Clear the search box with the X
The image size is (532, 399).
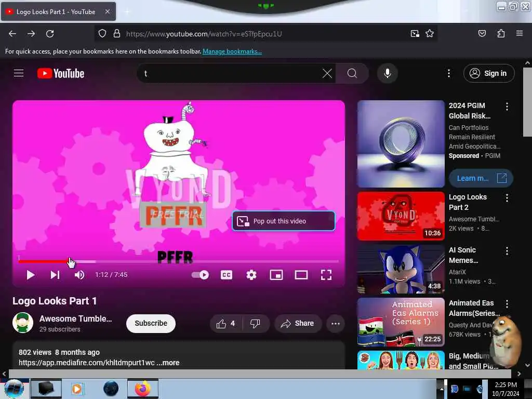(327, 73)
